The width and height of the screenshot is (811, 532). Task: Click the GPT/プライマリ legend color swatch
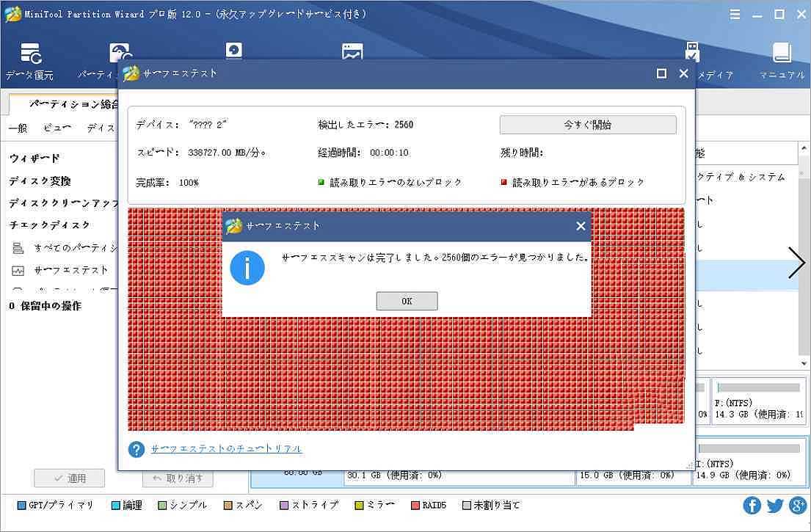pyautogui.click(x=22, y=506)
